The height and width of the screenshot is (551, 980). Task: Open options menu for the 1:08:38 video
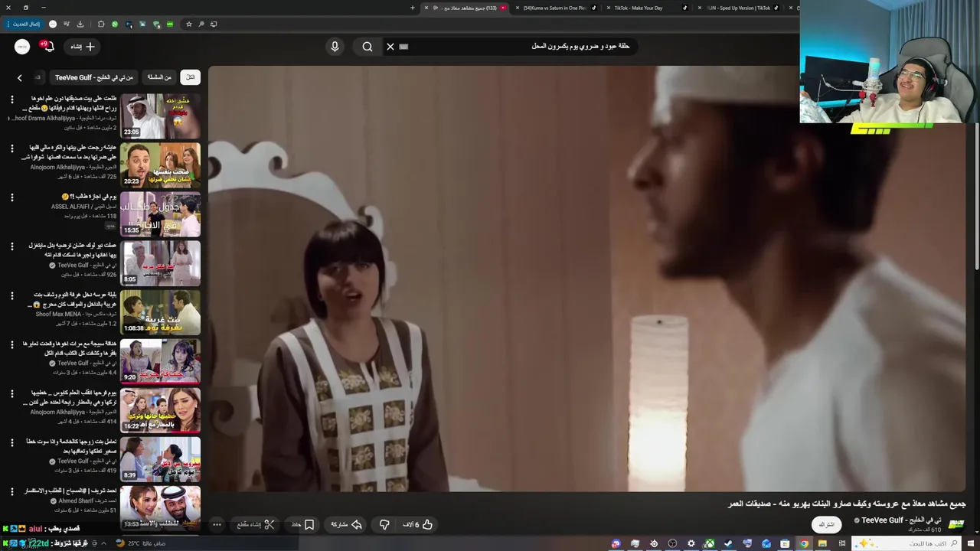pyautogui.click(x=11, y=295)
